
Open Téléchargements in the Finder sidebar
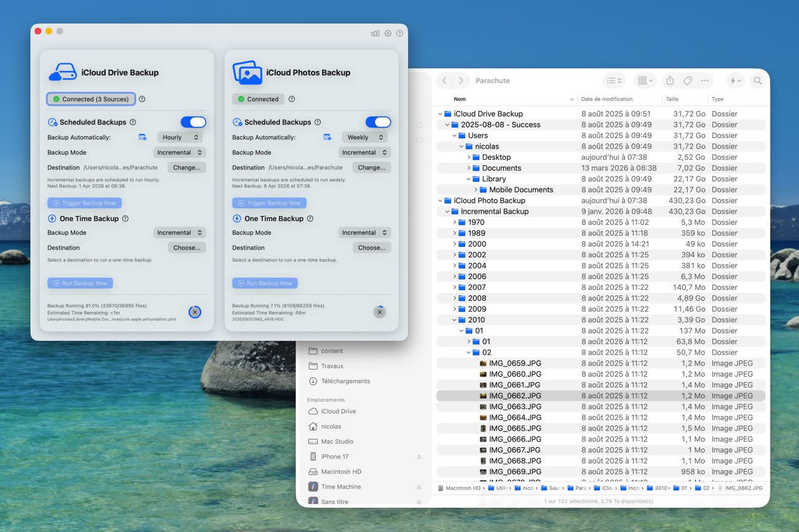345,381
